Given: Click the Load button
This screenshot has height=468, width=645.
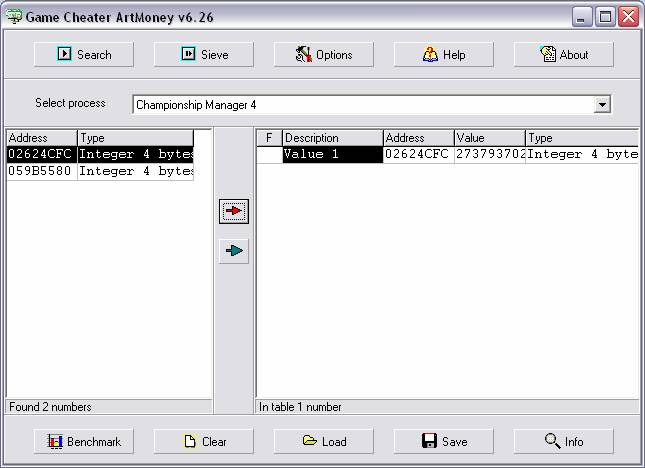Looking at the screenshot, I should click(x=324, y=441).
